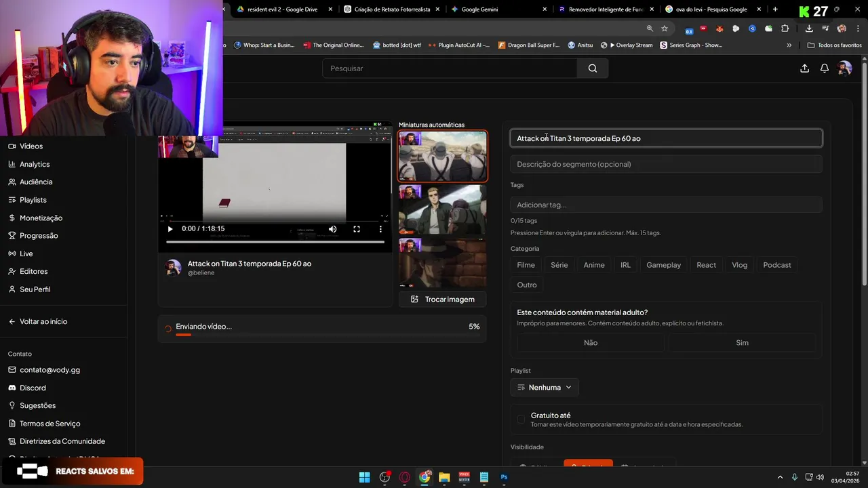Expand the hidden bookmarks chevron
The height and width of the screenshot is (488, 868).
pyautogui.click(x=789, y=45)
